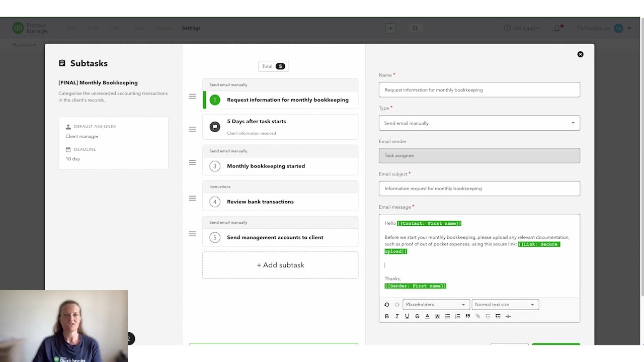The image size is (644, 362).
Task: Click the Default assignee person icon
Action: (x=68, y=127)
